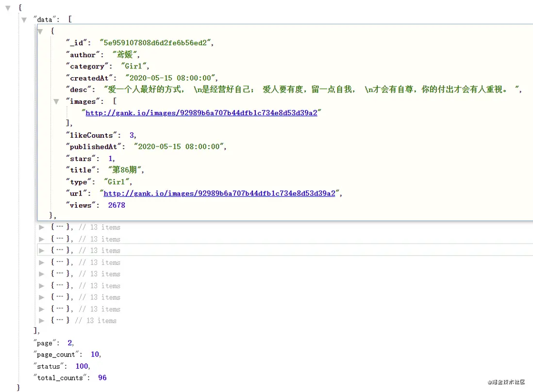533x392 pixels.
Task: Click the "author" value 鸢媛
Action: coord(125,55)
